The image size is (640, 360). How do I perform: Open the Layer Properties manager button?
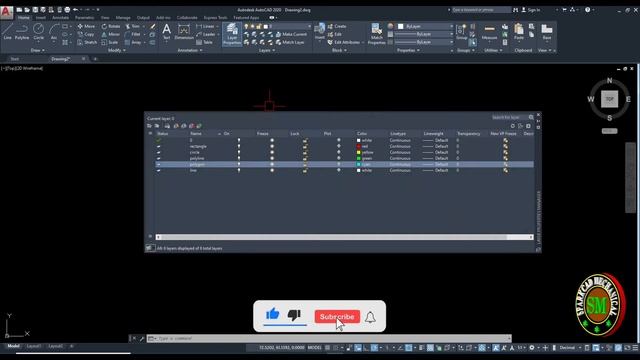point(232,34)
